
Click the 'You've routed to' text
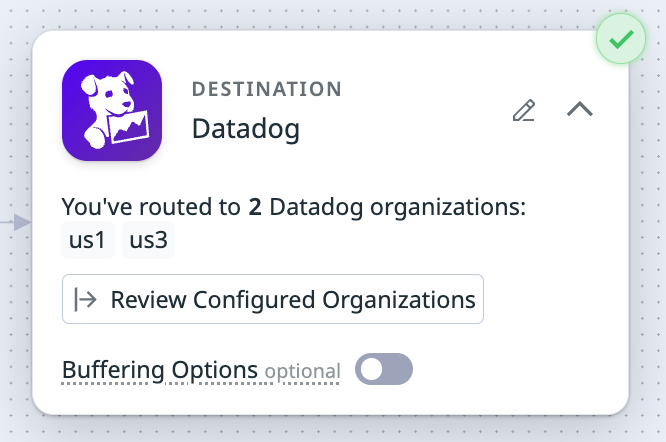pyautogui.click(x=152, y=208)
